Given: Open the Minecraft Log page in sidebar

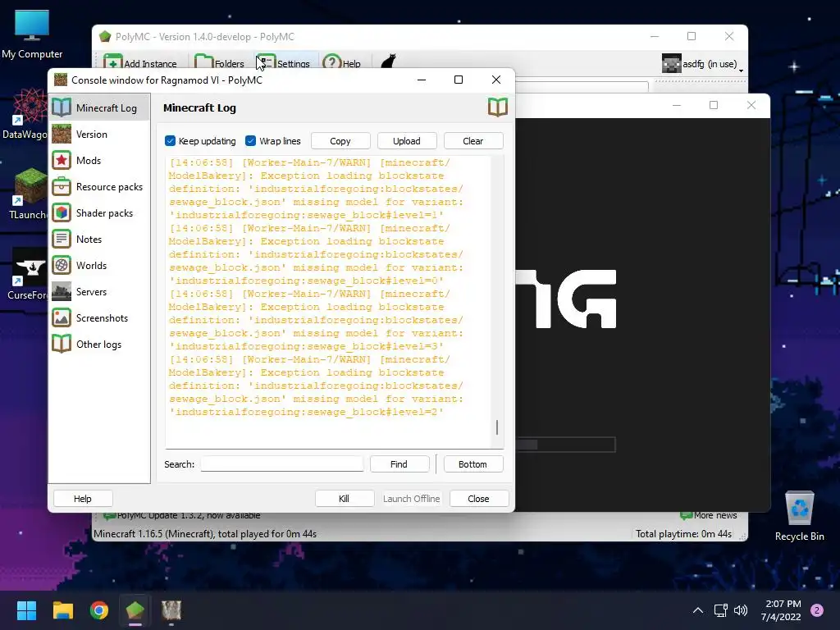Looking at the screenshot, I should (x=99, y=107).
